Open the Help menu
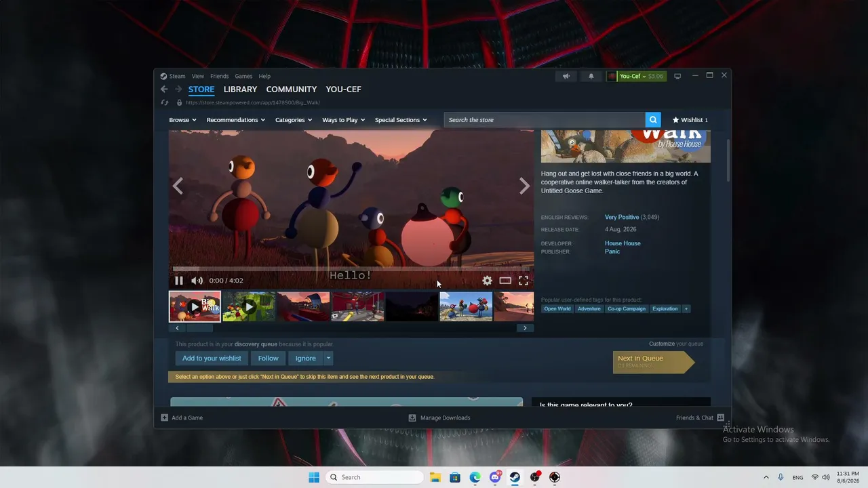The height and width of the screenshot is (488, 868). [x=264, y=77]
